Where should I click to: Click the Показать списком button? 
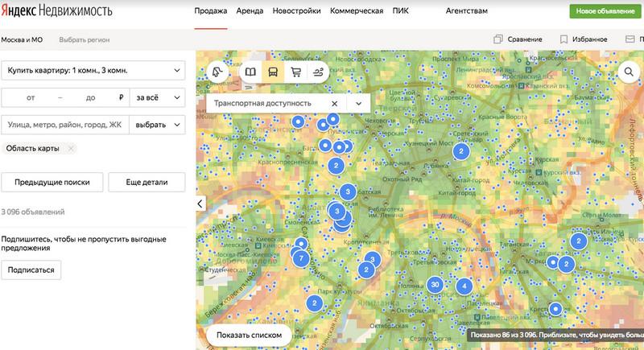pyautogui.click(x=249, y=335)
